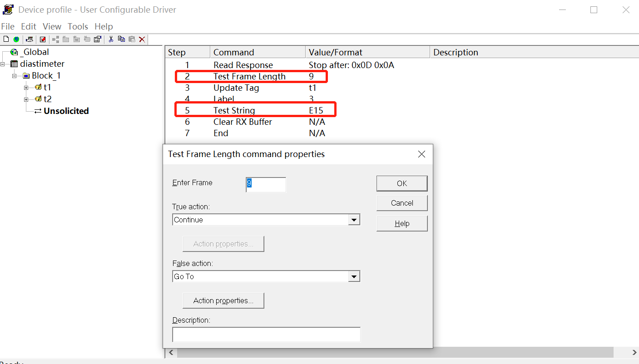639x364 pixels.
Task: Click the Enter Frame input field
Action: point(266,184)
